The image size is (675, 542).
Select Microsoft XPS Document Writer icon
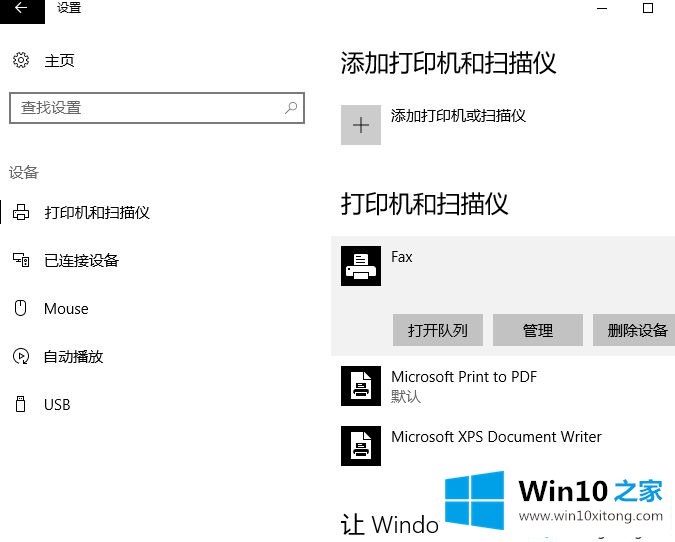click(361, 446)
